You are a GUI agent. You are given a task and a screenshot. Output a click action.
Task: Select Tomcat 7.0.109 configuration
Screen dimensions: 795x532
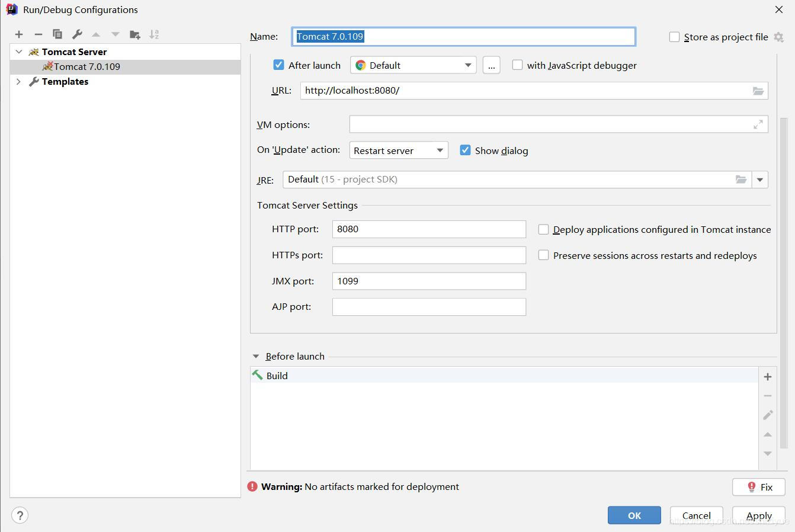pos(87,66)
